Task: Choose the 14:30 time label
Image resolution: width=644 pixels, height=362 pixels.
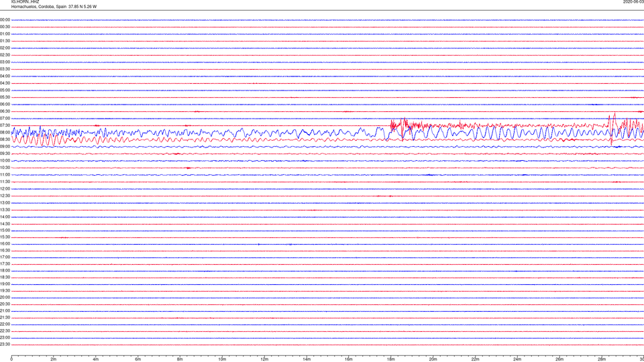Action: (5, 224)
